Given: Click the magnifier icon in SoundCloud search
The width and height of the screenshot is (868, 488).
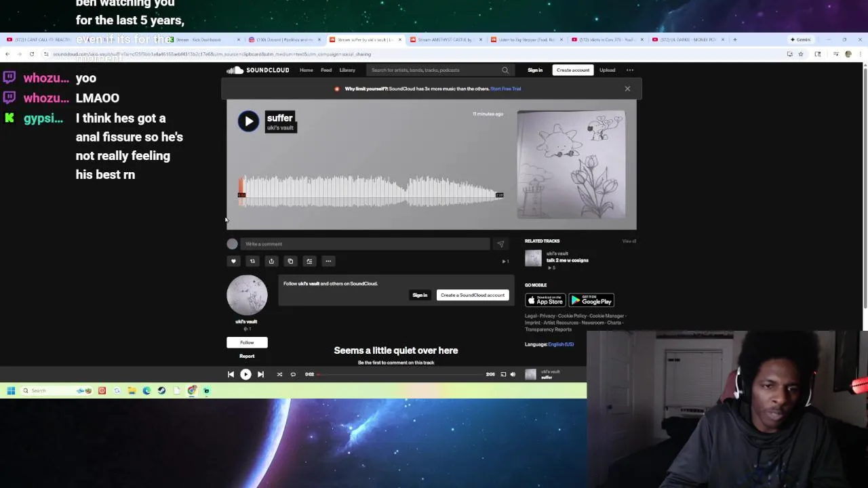Looking at the screenshot, I should tap(505, 70).
